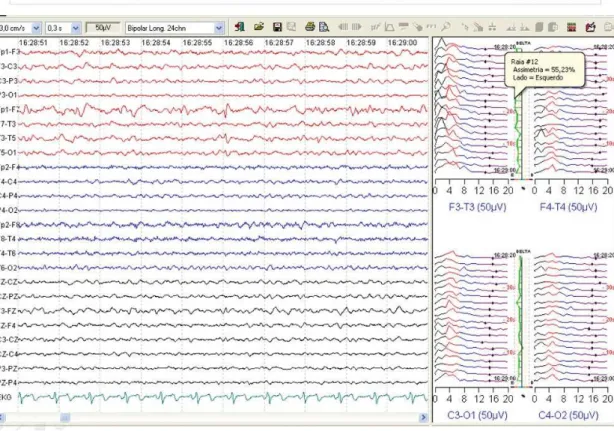The image size is (614, 431).
Task: Click the scrollbar right arrow under EEG traces
Action: pyautogui.click(x=423, y=418)
